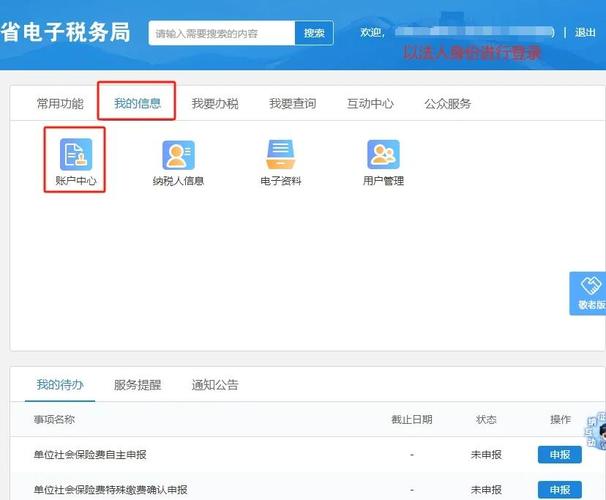The image size is (606, 500).
Task: Click the 搜索 button
Action: click(314, 33)
